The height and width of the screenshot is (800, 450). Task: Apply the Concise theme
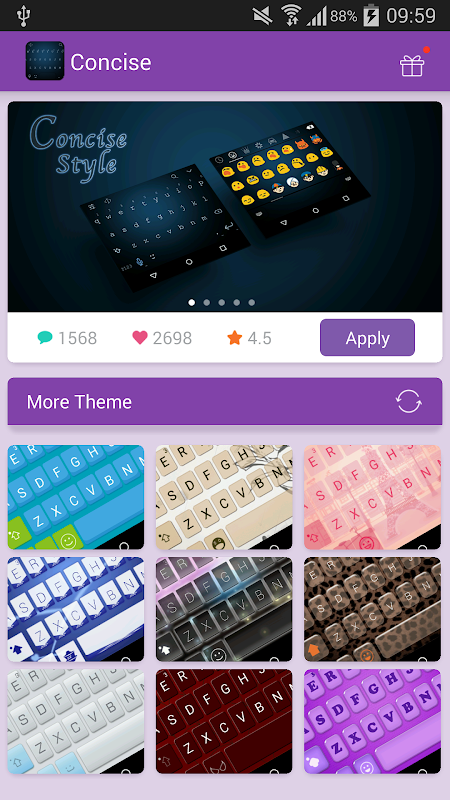pyautogui.click(x=367, y=338)
